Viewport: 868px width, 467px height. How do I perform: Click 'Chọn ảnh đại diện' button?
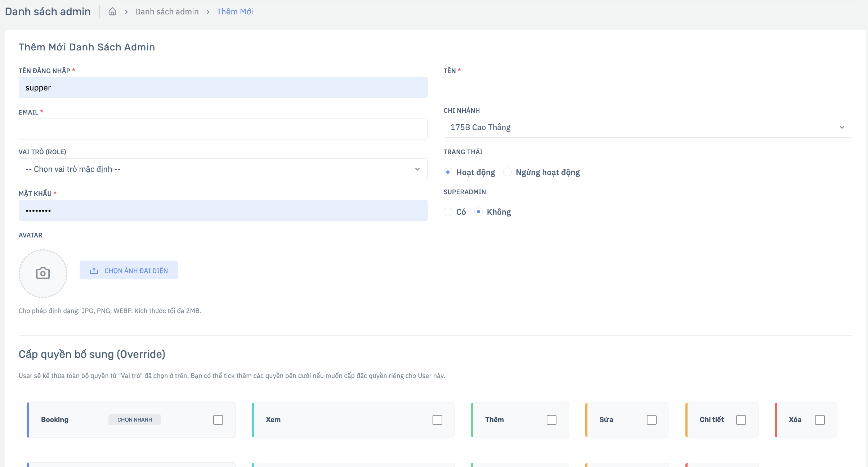(129, 270)
